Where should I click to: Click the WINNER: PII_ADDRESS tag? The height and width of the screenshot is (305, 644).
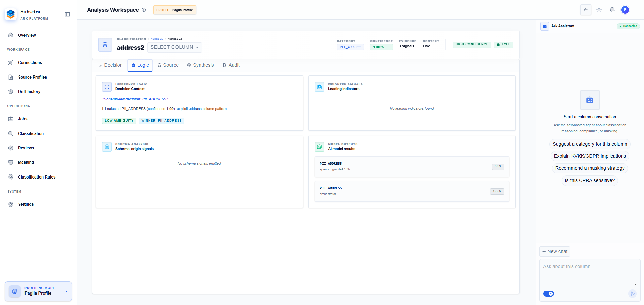(161, 121)
